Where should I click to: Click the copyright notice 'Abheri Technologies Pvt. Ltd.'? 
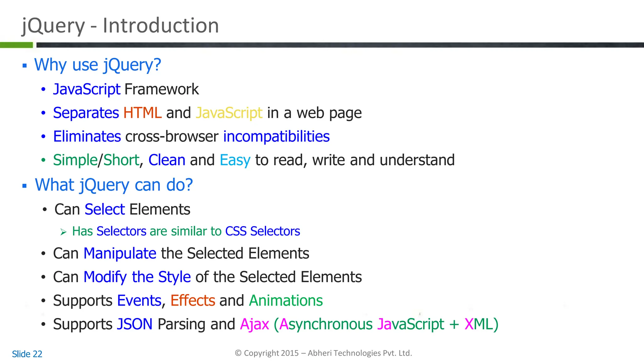coord(360,353)
